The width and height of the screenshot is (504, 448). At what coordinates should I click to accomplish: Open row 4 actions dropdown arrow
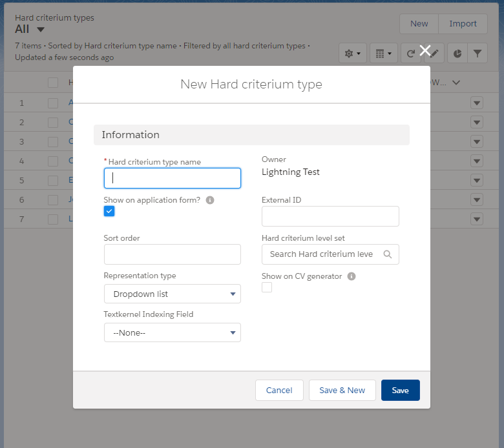477,161
